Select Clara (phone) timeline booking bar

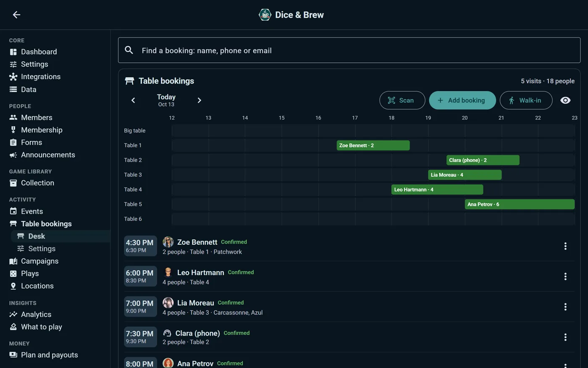coord(483,160)
